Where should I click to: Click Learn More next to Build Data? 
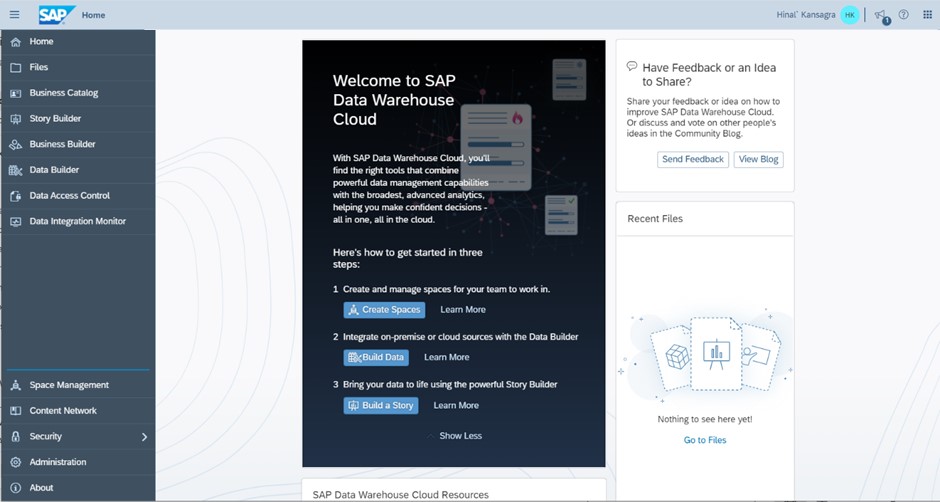pos(446,357)
